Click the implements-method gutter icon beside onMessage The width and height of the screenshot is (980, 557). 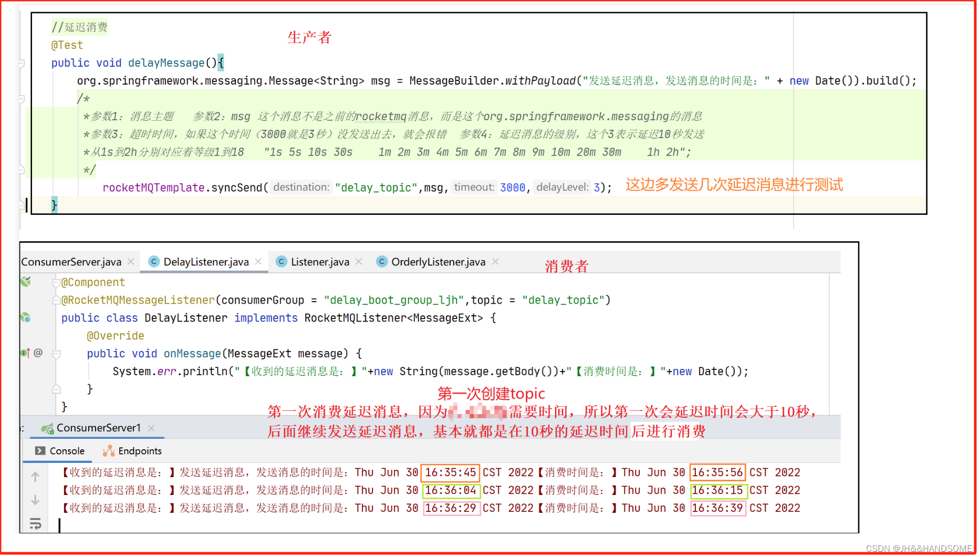tap(25, 353)
